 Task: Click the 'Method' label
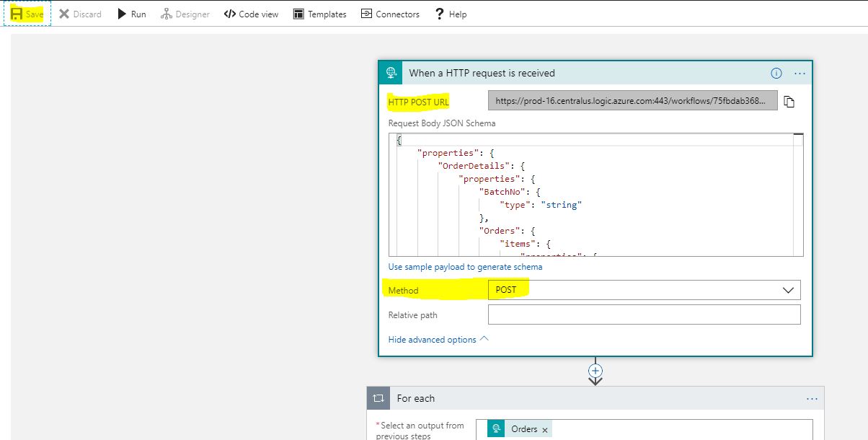[403, 291]
